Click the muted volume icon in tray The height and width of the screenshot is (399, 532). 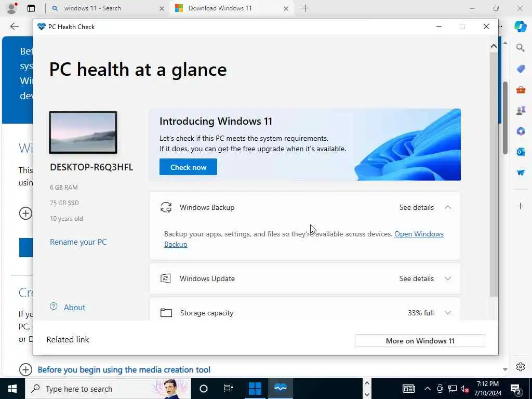[465, 389]
